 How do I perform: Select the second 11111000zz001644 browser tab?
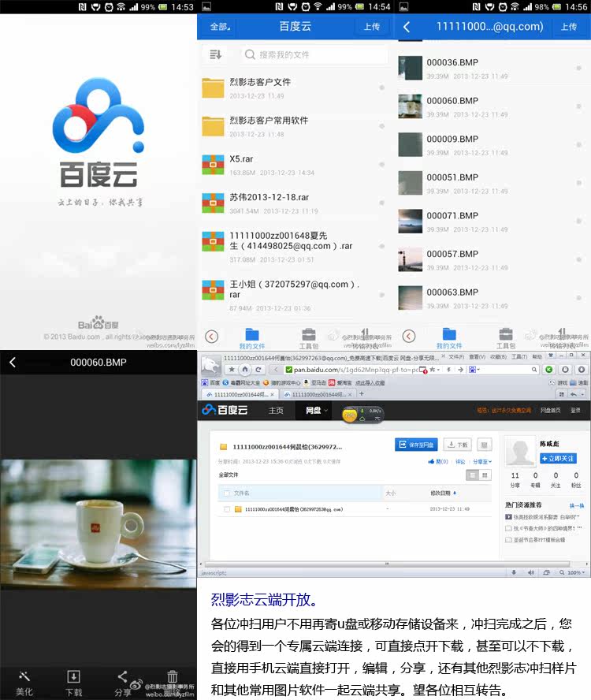pyautogui.click(x=318, y=394)
